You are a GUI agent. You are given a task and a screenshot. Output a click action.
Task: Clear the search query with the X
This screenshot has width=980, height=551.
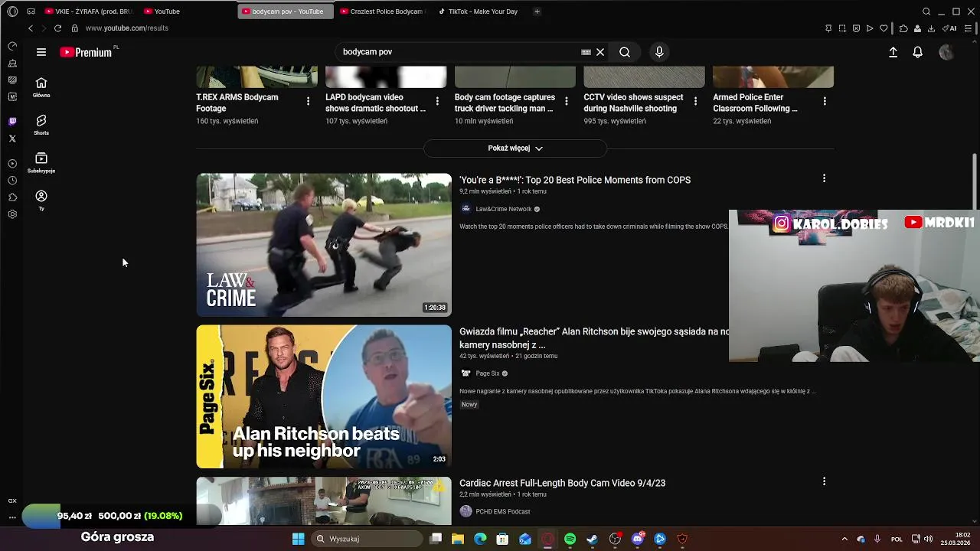(600, 52)
